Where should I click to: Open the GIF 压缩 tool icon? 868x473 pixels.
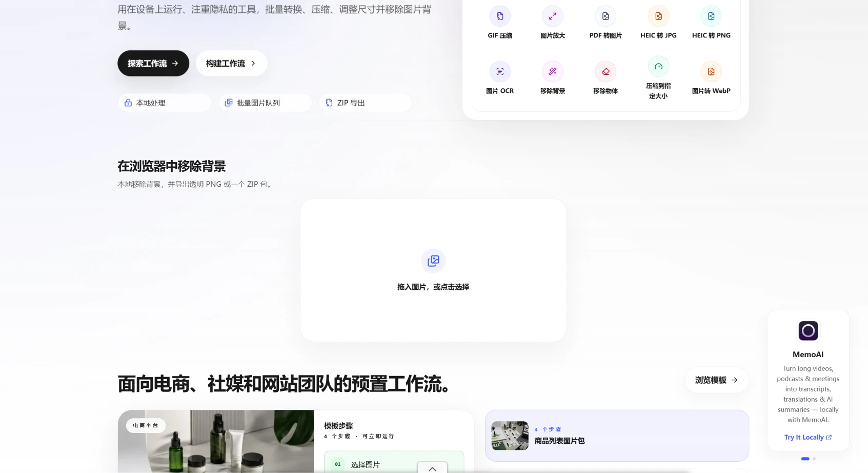(x=500, y=16)
